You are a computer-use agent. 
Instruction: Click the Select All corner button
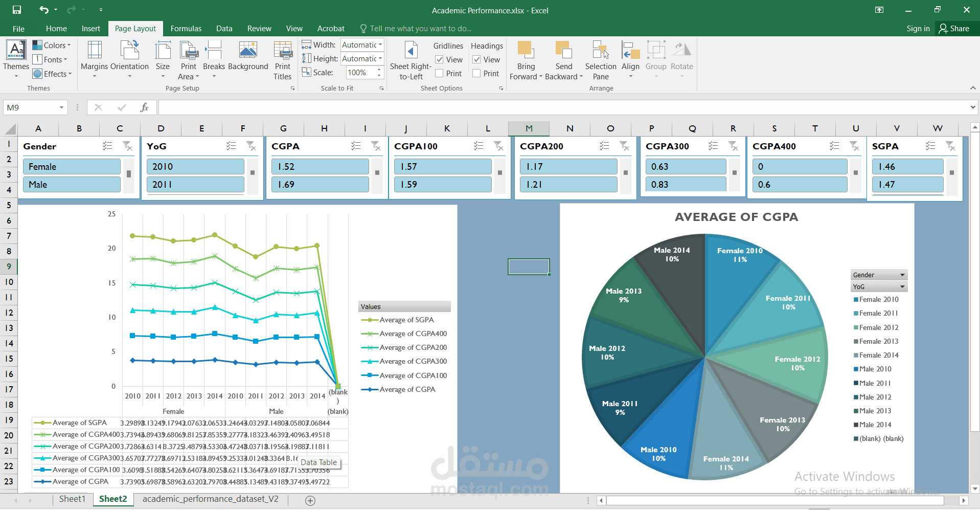[10, 128]
